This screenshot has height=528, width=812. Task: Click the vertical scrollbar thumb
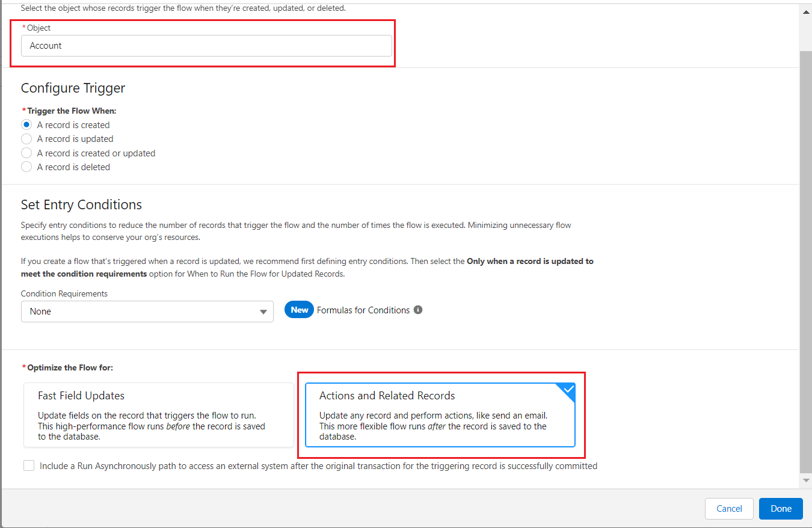tap(806, 262)
